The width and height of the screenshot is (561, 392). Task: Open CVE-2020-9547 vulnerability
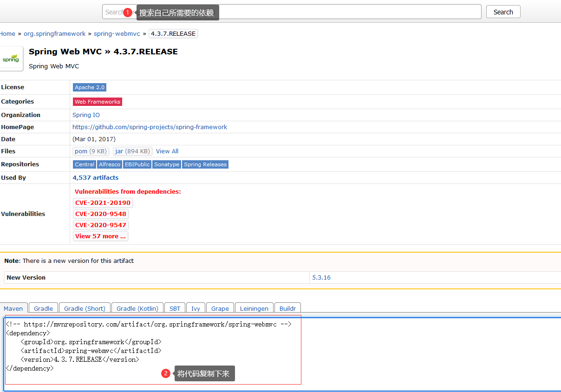pos(101,225)
